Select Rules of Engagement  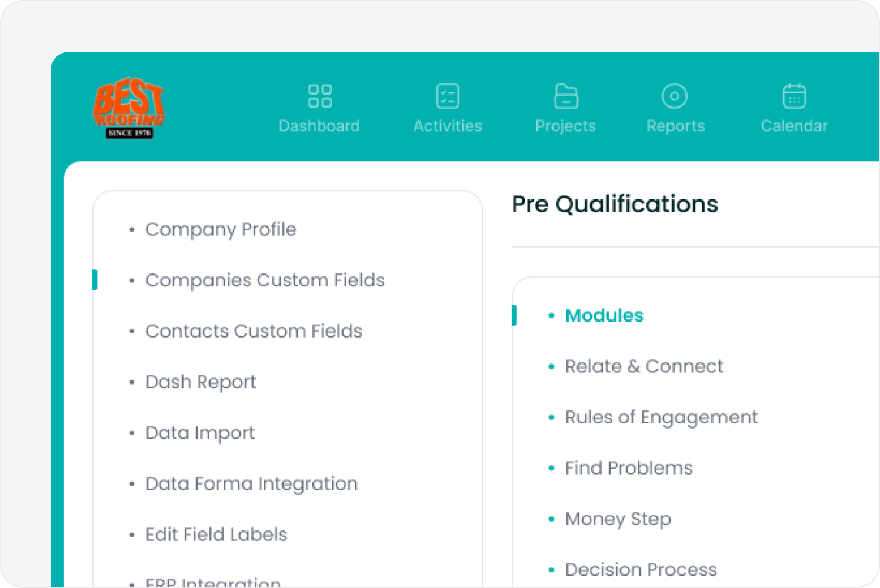tap(661, 417)
